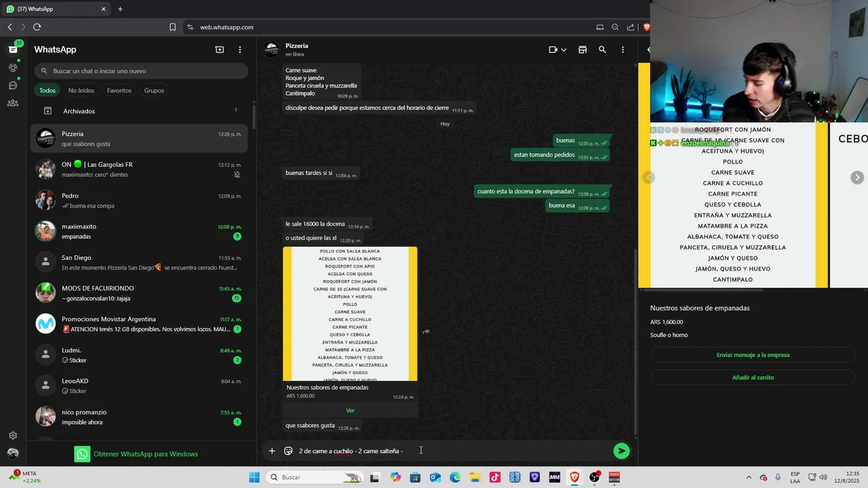Open the Pizzeria chat three-dot menu

click(x=623, y=49)
